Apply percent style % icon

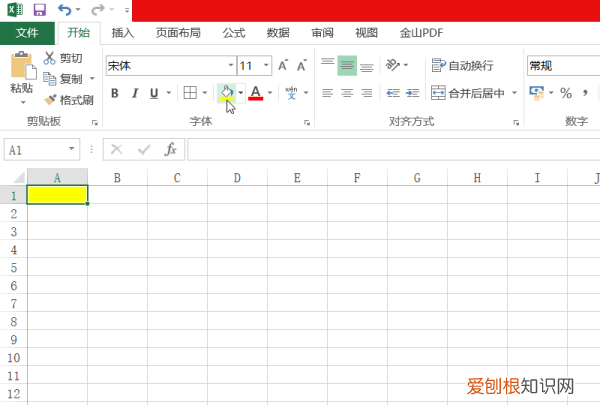(566, 93)
